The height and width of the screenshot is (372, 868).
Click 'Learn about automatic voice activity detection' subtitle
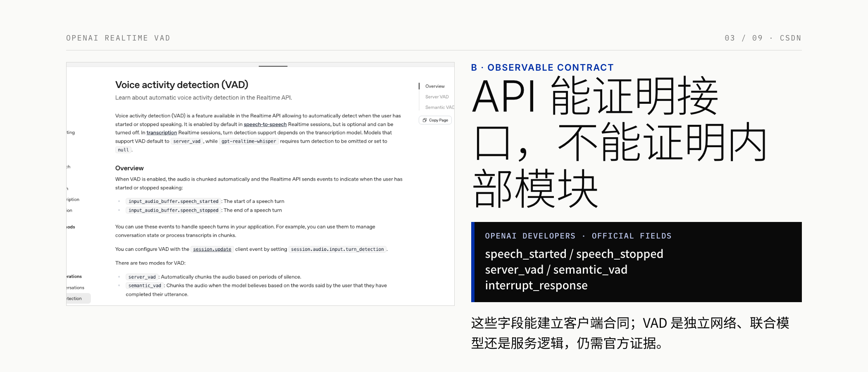[x=203, y=98]
